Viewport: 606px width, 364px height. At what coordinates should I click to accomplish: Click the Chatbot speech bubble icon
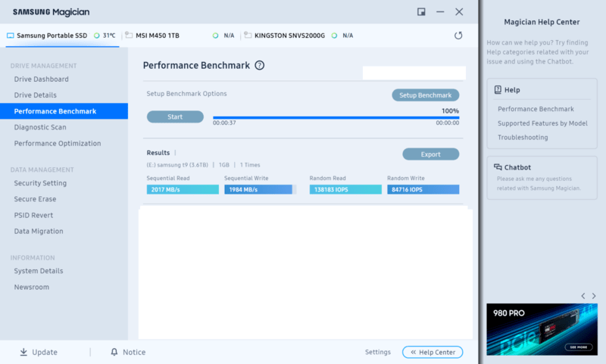[x=498, y=167]
